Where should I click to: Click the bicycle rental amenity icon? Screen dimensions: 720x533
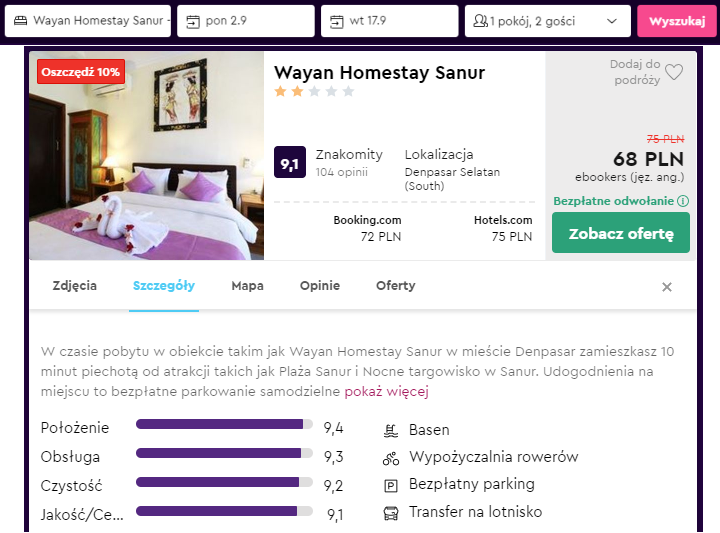point(391,458)
